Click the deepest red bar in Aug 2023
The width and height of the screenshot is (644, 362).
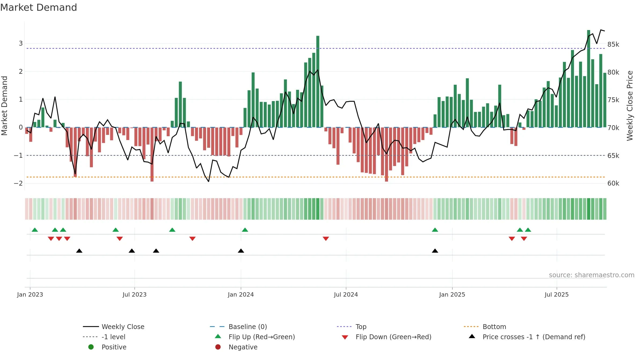152,154
